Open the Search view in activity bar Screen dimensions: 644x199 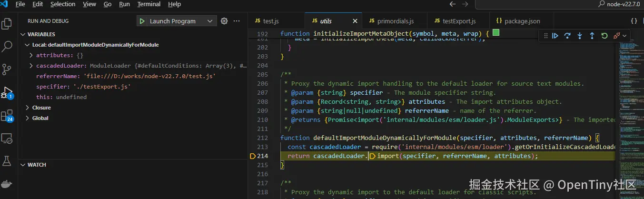coord(7,46)
